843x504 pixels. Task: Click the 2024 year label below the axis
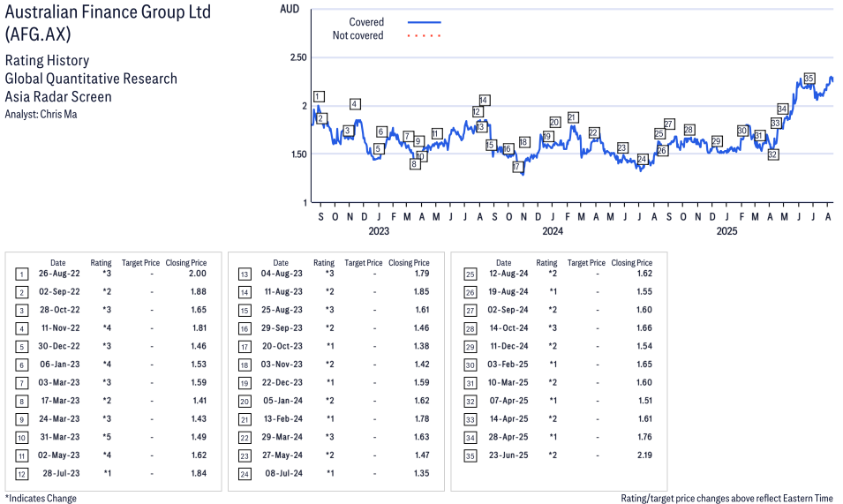553,231
